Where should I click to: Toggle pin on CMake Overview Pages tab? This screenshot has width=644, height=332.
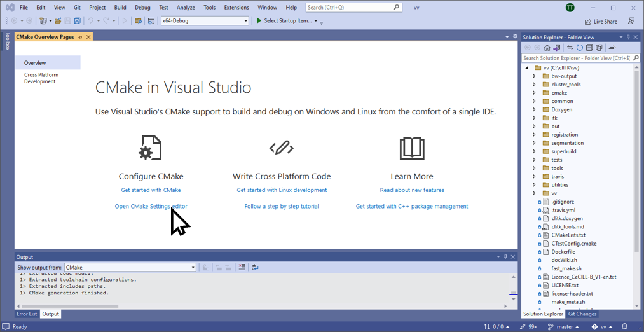click(80, 37)
